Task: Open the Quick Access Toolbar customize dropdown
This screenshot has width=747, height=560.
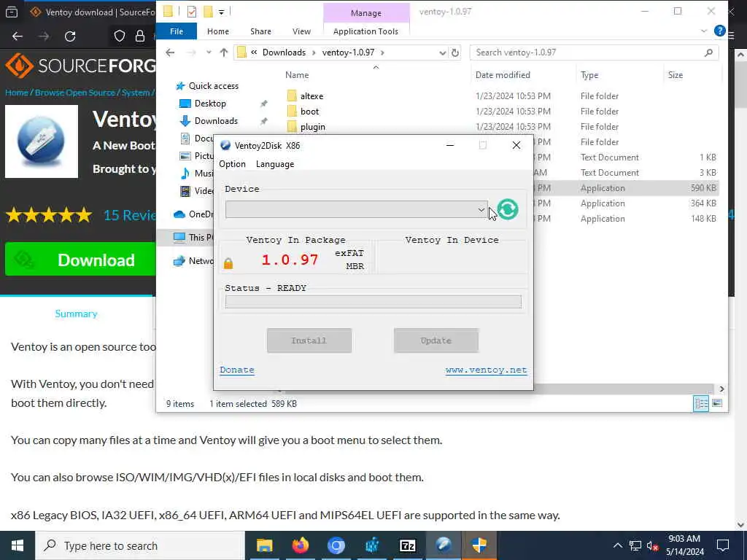Action: (222, 12)
